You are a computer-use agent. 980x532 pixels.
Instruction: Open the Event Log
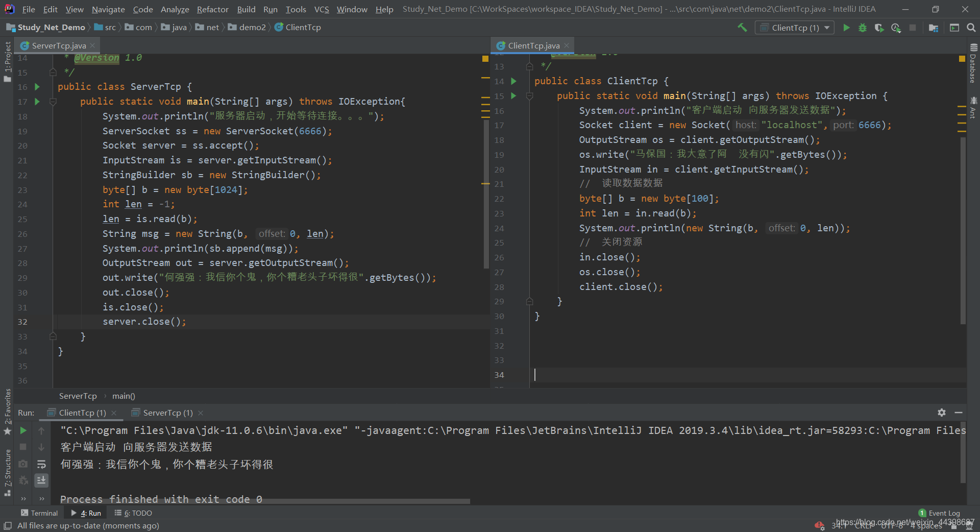(939, 513)
